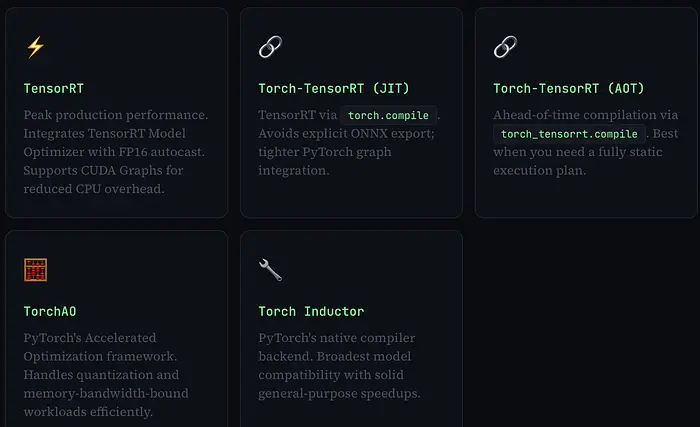Click the lightning bolt icon above TensorRT
This screenshot has height=427, width=700.
tap(35, 46)
